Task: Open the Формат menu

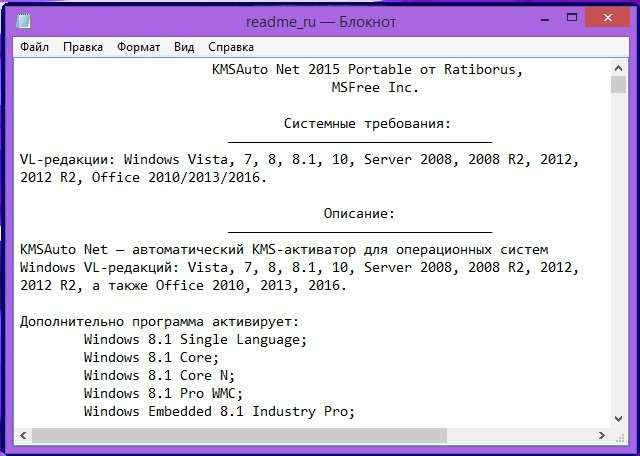Action: [x=138, y=47]
